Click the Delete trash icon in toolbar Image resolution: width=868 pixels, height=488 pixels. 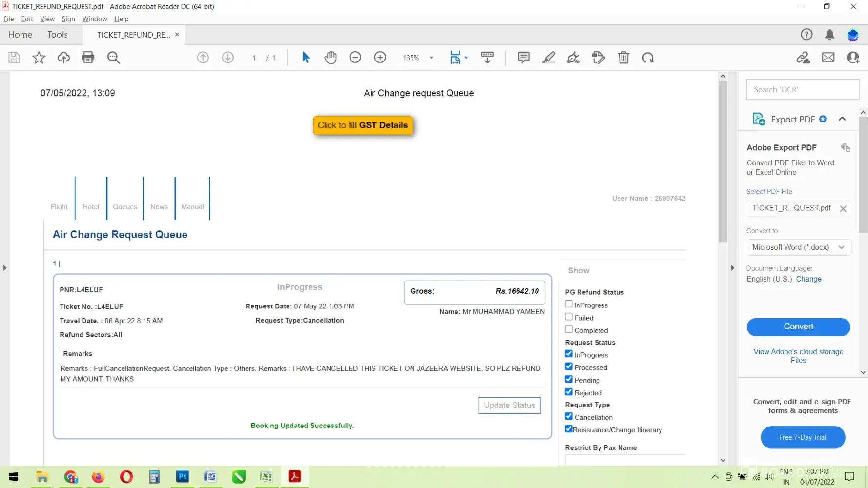click(623, 58)
